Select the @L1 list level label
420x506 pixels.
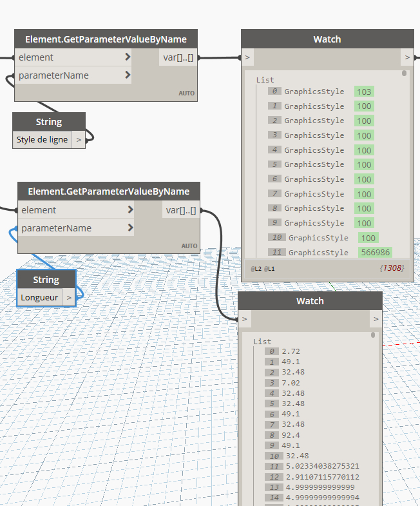[271, 268]
